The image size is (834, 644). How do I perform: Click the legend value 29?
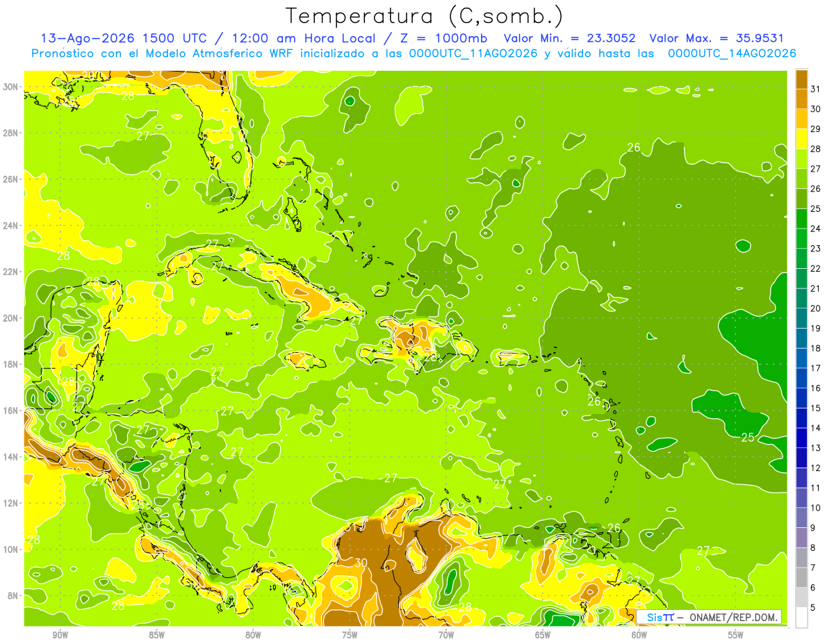[816, 129]
